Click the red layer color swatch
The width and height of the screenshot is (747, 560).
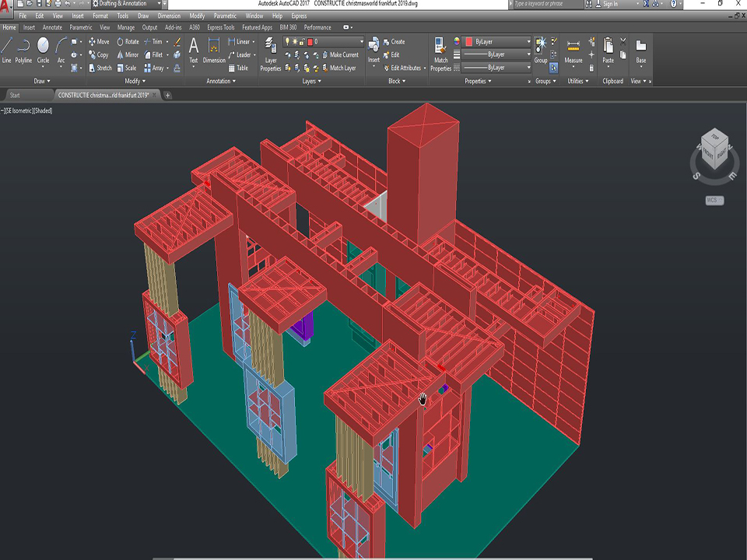310,41
